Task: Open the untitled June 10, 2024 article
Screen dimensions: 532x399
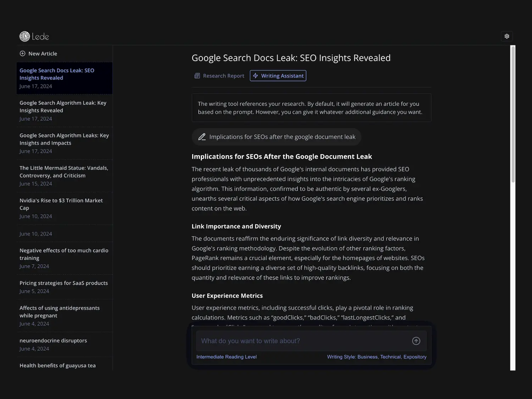Action: 65,234
